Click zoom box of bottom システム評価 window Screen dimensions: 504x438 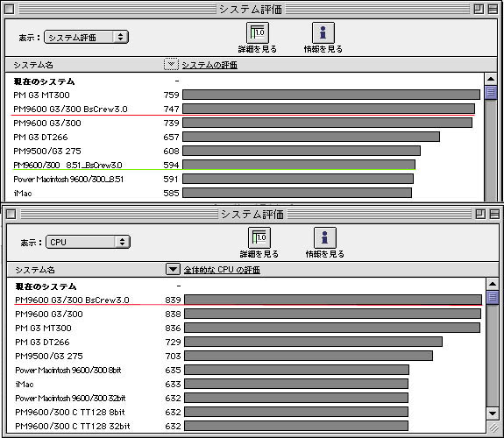(480, 214)
